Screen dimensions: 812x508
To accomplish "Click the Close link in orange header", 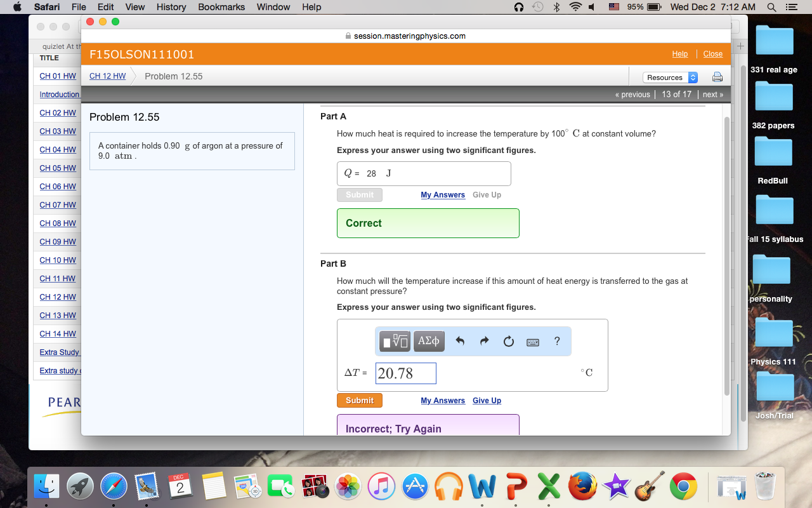I will [713, 54].
